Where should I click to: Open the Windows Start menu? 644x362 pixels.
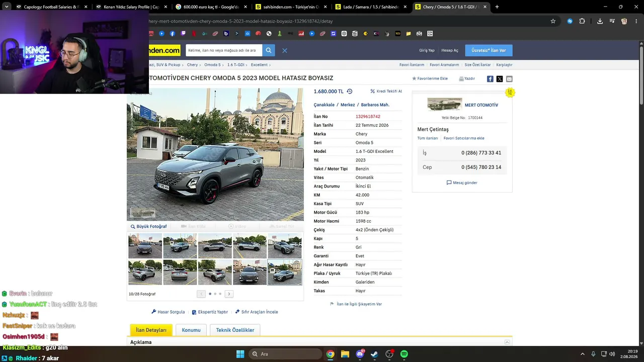click(240, 354)
